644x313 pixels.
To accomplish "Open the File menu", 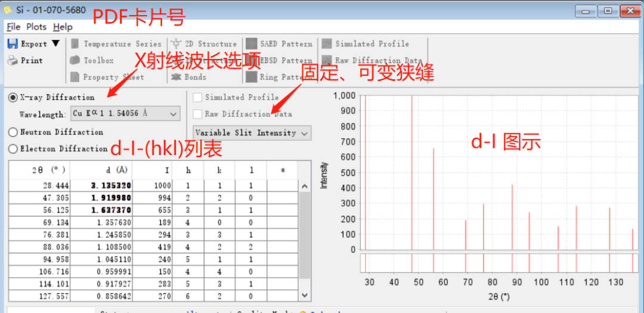I will click(x=14, y=27).
